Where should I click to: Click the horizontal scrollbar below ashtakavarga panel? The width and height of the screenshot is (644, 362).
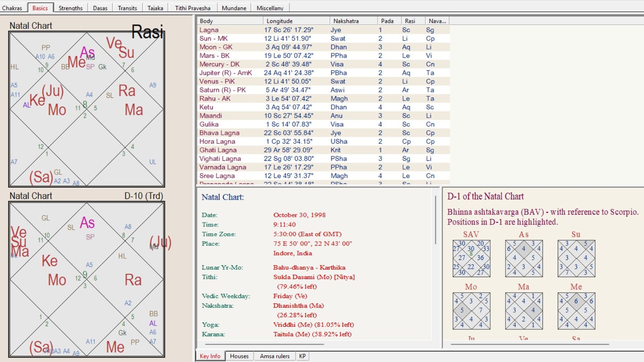tap(530, 344)
